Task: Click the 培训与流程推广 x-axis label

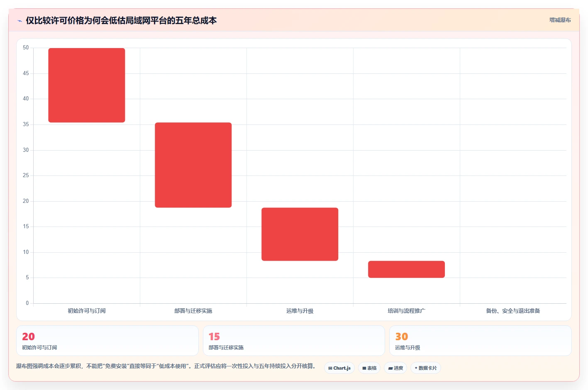Action: point(407,311)
